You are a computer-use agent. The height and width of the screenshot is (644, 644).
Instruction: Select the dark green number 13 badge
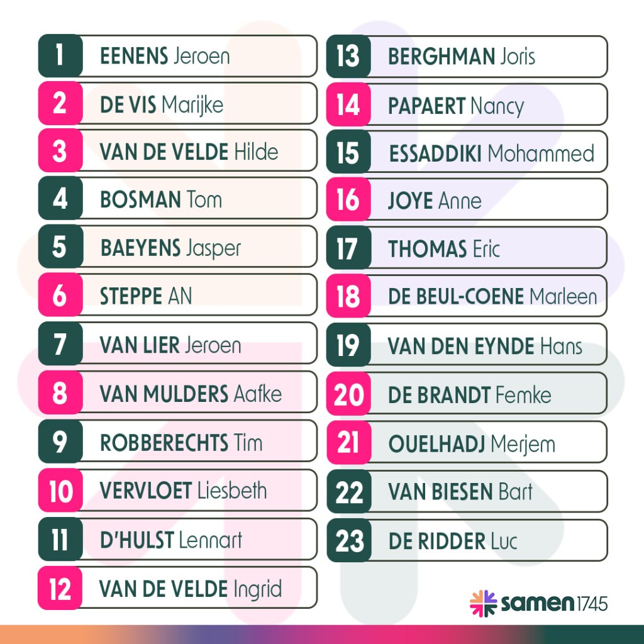tap(348, 56)
